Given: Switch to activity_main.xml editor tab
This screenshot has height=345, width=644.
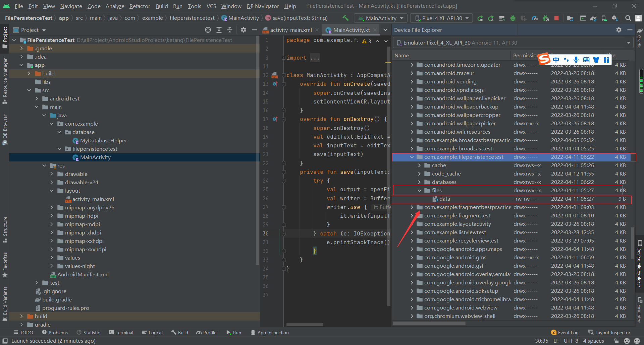Looking at the screenshot, I should (291, 30).
